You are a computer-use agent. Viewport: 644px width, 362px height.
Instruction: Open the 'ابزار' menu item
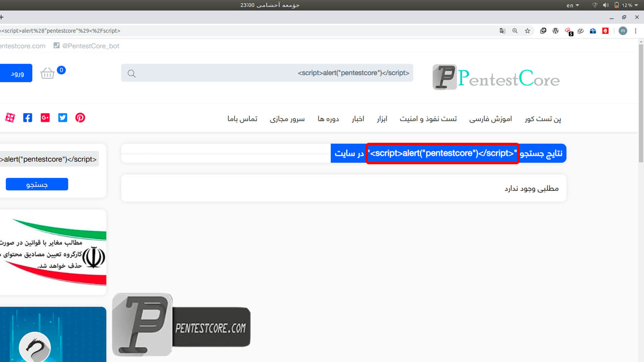[382, 119]
